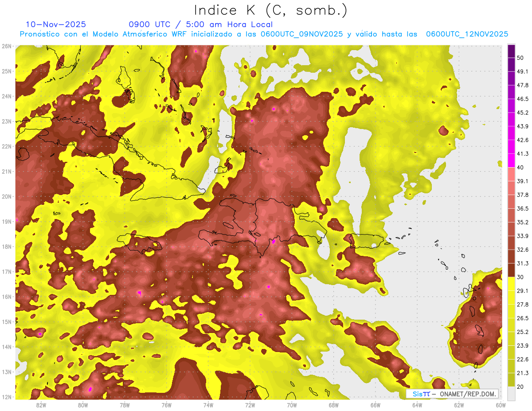This screenshot has width=532, height=411.
Task: Pick the magenta swatch between 40 and 41.3
Action: pyautogui.click(x=511, y=160)
